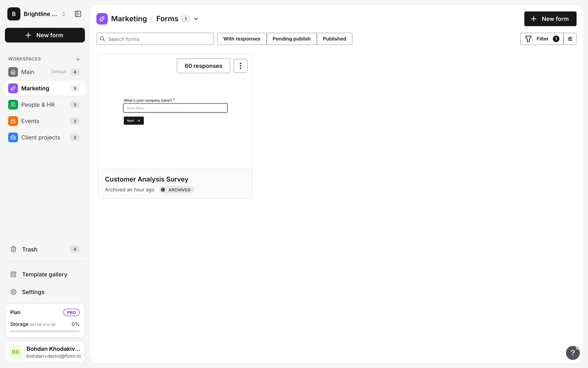View the 60 responses button
588x368 pixels.
point(203,66)
